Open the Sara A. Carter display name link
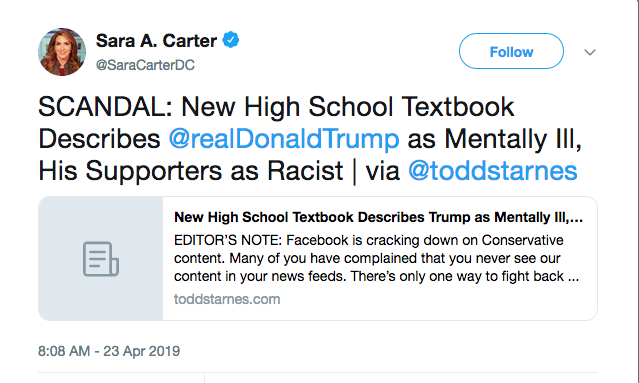Screen dimensions: 639x383 pyautogui.click(x=156, y=40)
